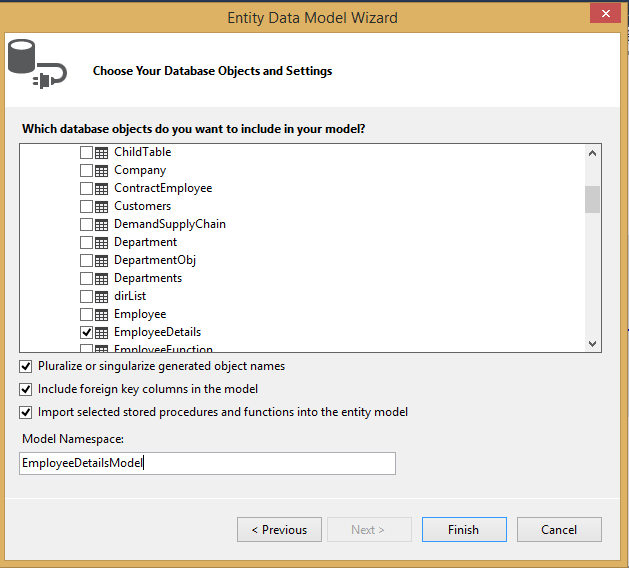Check the ChildTable checkbox
The height and width of the screenshot is (568, 629).
86,152
